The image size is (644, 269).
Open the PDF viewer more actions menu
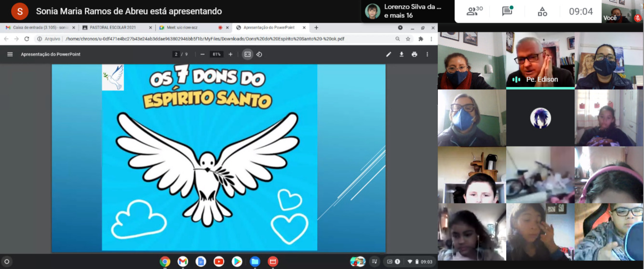point(427,54)
